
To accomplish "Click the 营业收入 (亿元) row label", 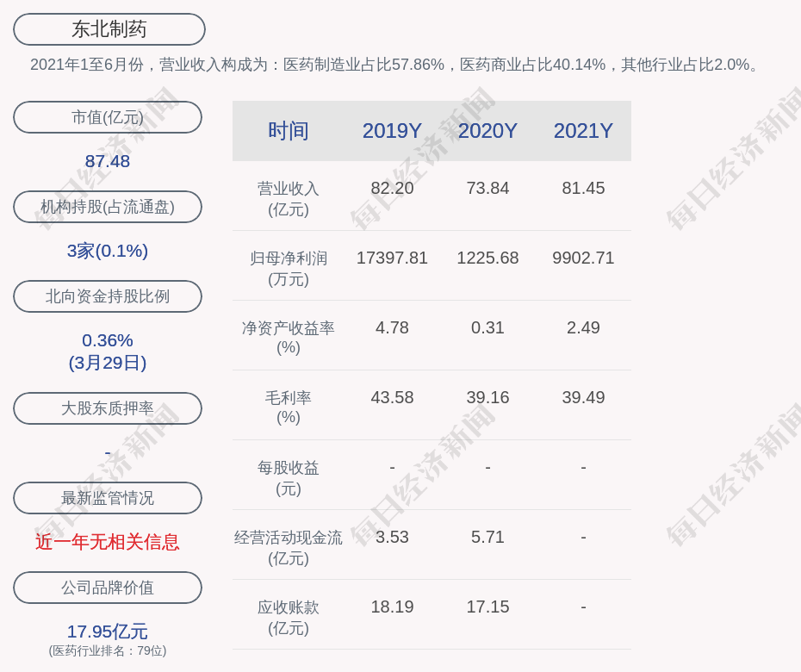I will [x=289, y=199].
